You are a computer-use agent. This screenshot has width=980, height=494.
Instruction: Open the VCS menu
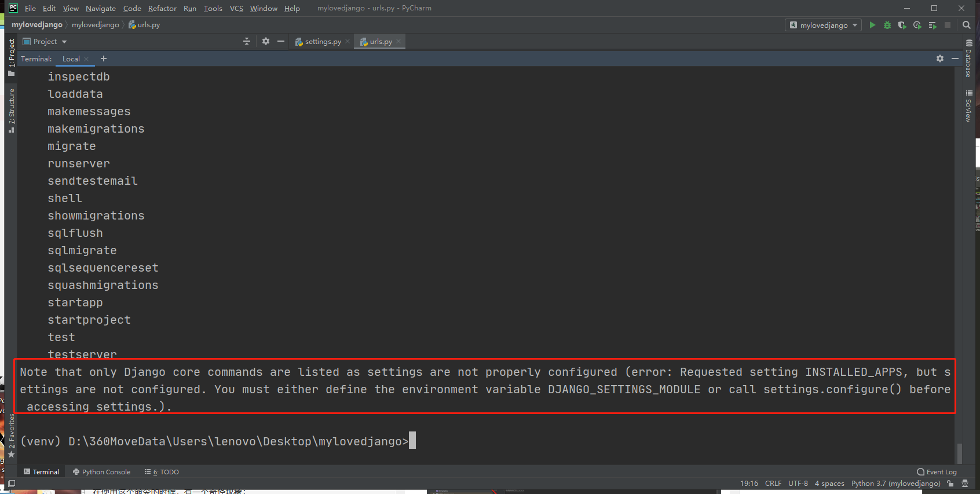coord(236,8)
